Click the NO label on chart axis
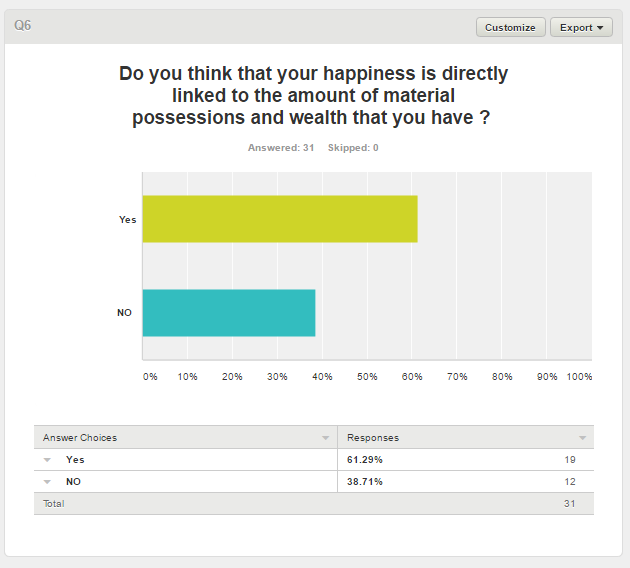The height and width of the screenshot is (568, 630). (x=125, y=313)
